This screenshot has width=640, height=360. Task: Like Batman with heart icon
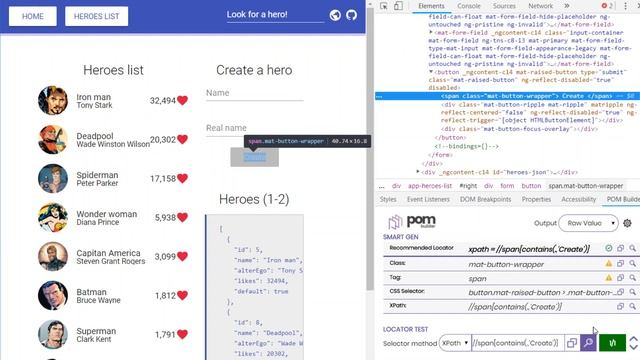[x=182, y=296]
